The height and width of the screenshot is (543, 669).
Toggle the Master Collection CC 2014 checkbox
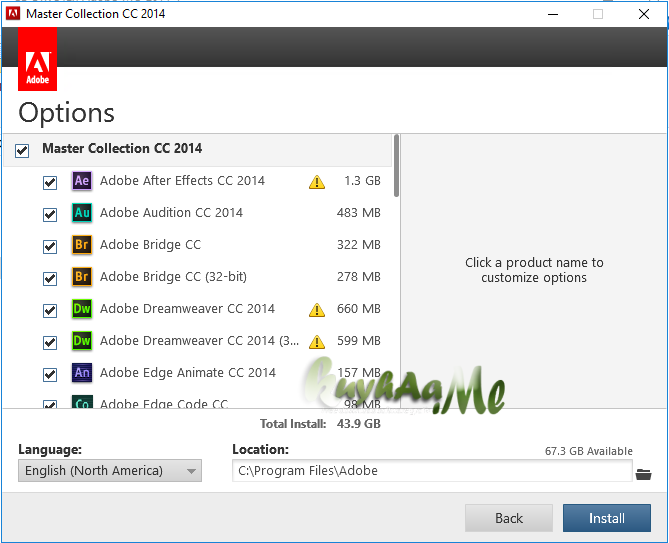pyautogui.click(x=22, y=151)
